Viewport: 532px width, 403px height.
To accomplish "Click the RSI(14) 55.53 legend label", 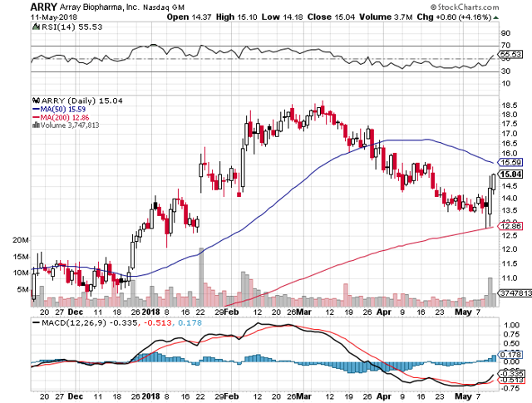I will (72, 27).
